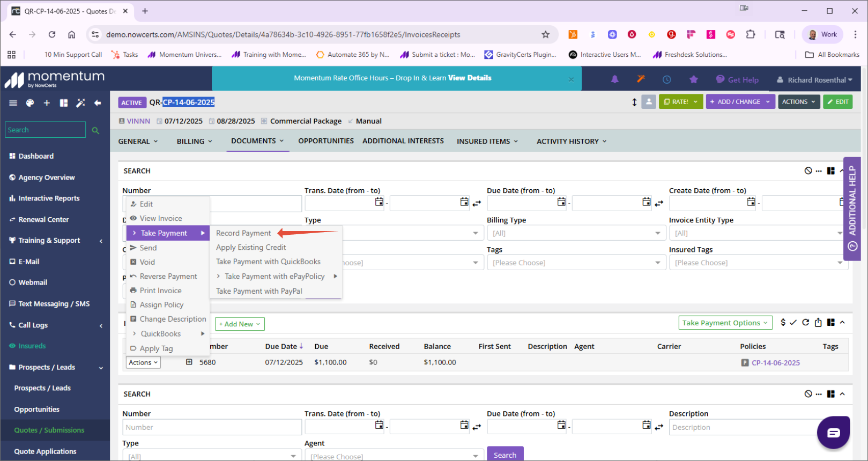
Task: Open the notifications bell icon
Action: tap(614, 79)
